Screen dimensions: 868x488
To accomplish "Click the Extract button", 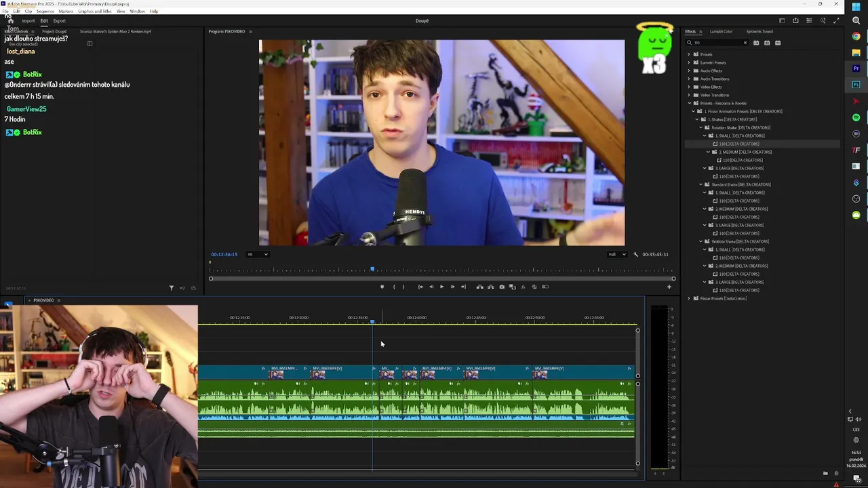I will click(x=491, y=287).
